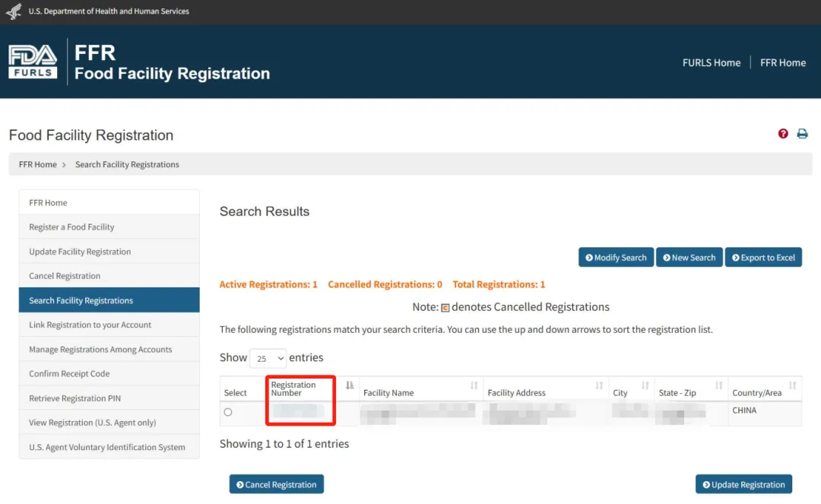Open the red help question mark icon
821x504 pixels.
point(783,134)
